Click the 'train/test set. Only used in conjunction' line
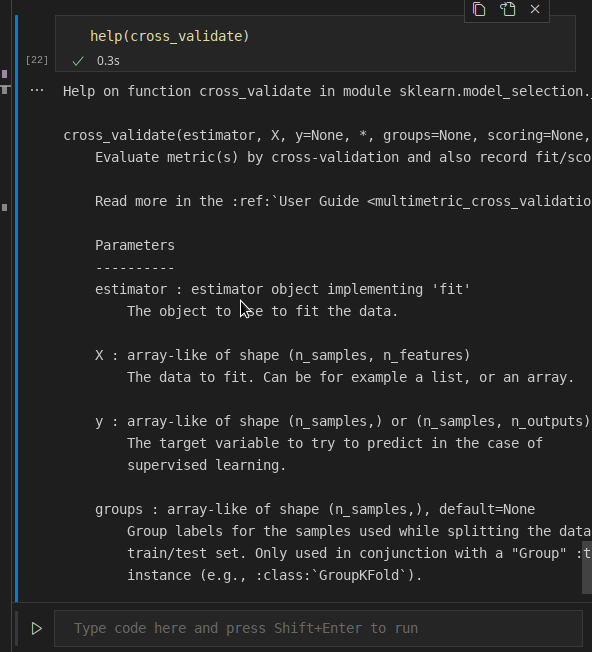 359,553
